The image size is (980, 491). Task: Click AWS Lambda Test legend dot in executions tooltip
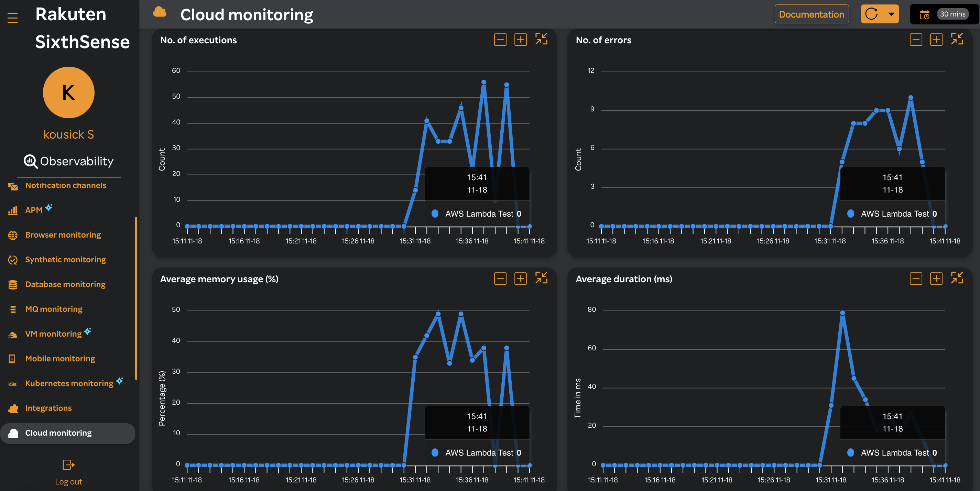click(435, 214)
